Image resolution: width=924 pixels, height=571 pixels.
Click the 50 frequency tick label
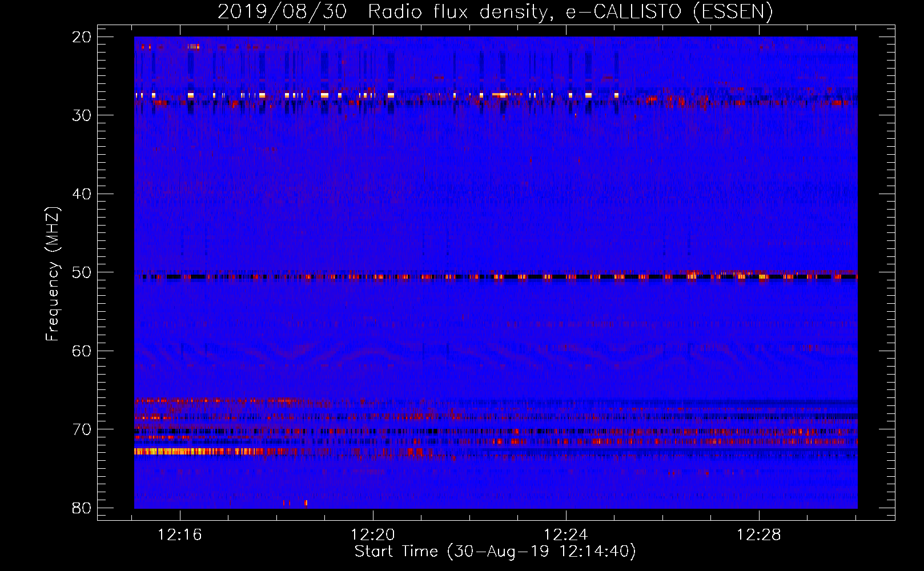(82, 272)
